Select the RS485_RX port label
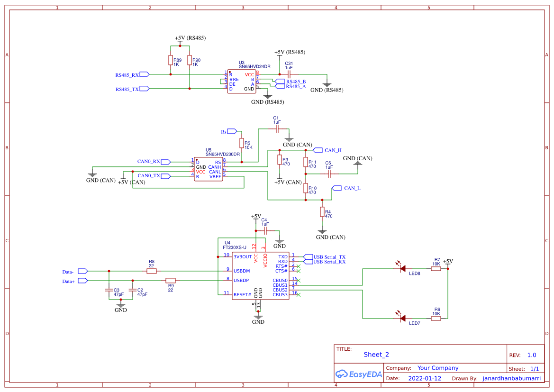Viewport: 554px width, 392px height. pos(129,74)
